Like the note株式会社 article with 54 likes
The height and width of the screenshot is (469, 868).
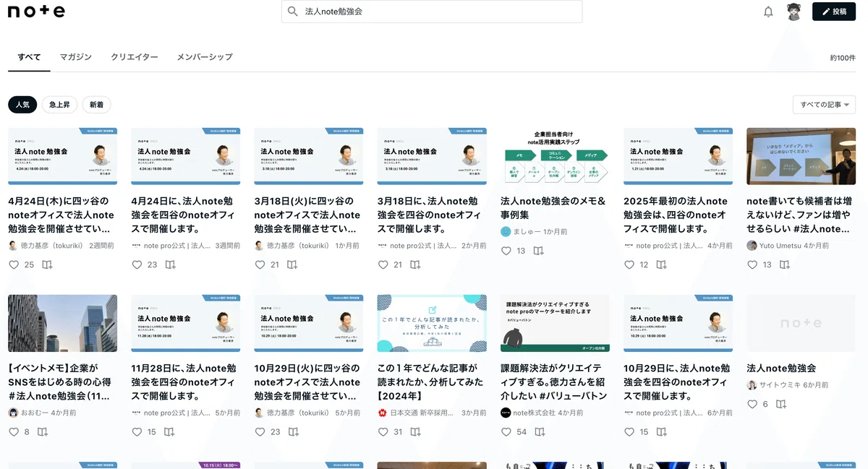(506, 431)
